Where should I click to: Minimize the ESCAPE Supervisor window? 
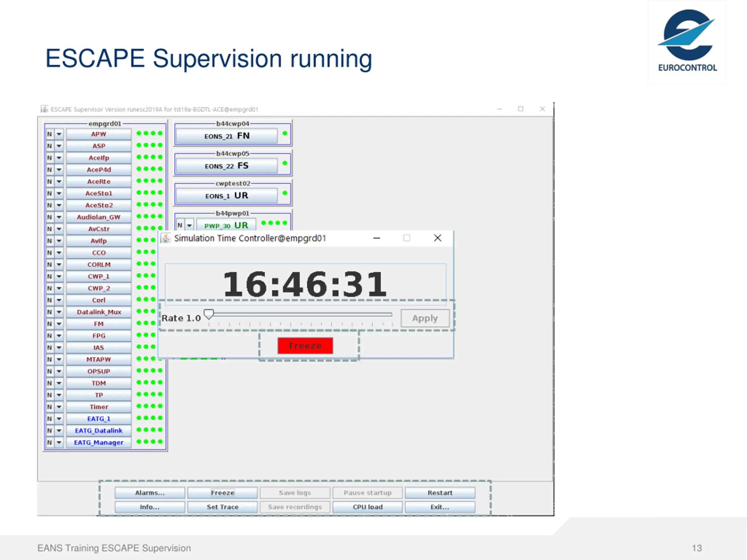[500, 109]
